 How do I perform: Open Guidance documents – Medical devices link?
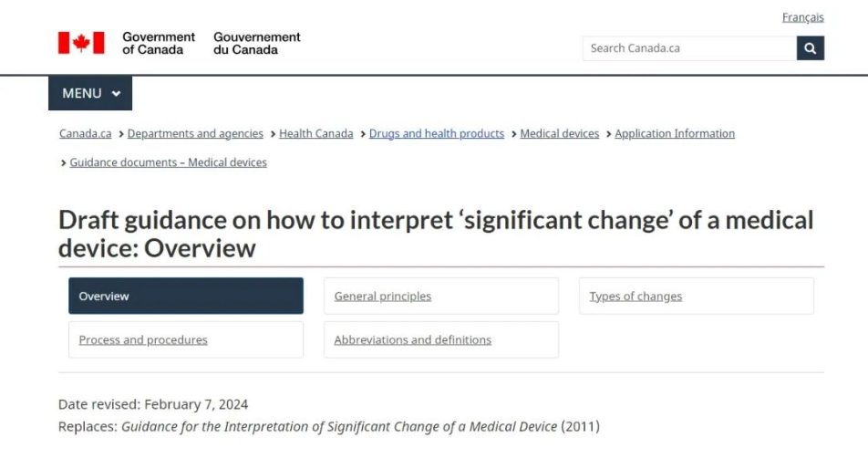coord(168,162)
